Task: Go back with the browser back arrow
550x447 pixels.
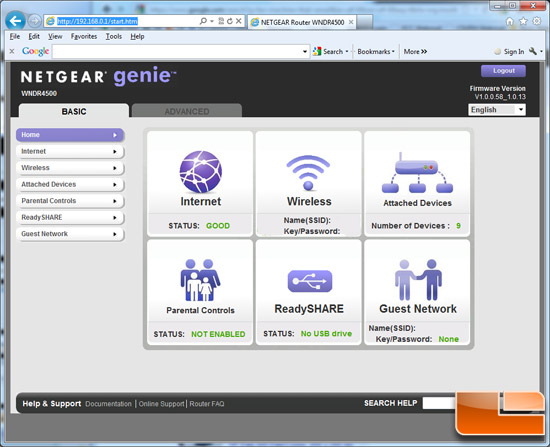Action: (x=15, y=21)
